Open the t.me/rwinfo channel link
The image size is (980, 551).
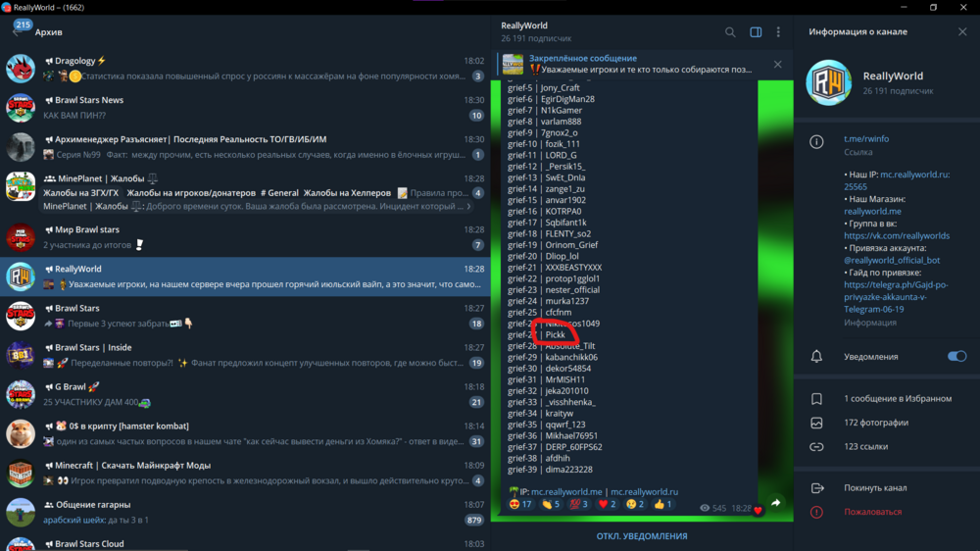point(866,139)
